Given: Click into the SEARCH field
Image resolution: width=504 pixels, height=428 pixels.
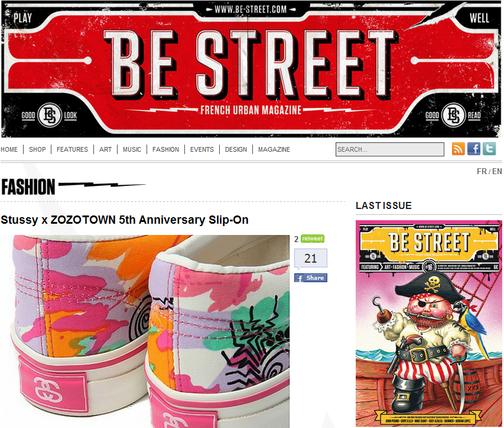Looking at the screenshot, I should (390, 149).
